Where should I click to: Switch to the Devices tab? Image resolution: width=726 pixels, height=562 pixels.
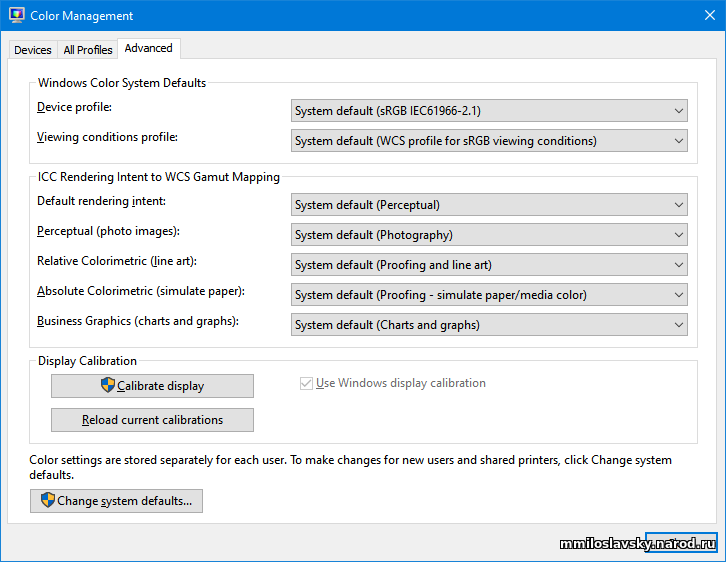(33, 50)
